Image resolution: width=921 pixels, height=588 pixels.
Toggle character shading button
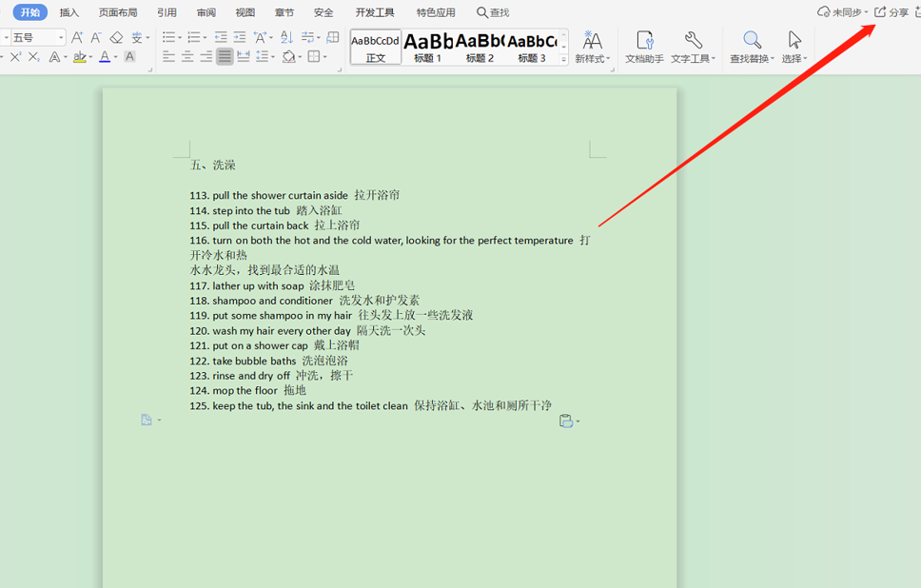click(x=129, y=57)
